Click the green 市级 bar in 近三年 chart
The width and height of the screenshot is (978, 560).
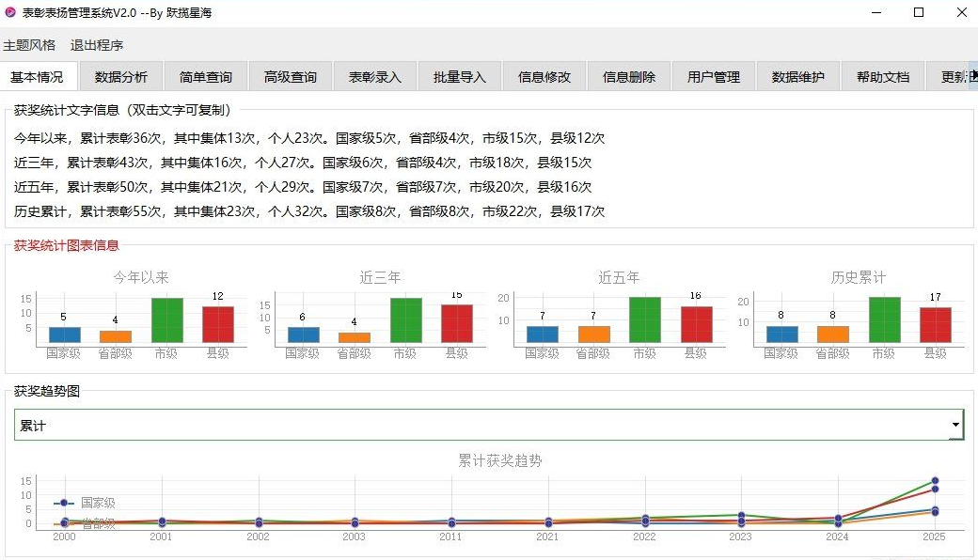[x=406, y=320]
